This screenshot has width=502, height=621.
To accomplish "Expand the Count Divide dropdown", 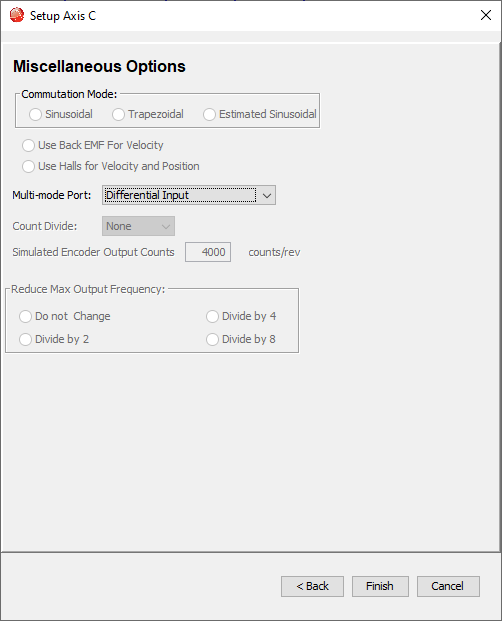I will 138,226.
